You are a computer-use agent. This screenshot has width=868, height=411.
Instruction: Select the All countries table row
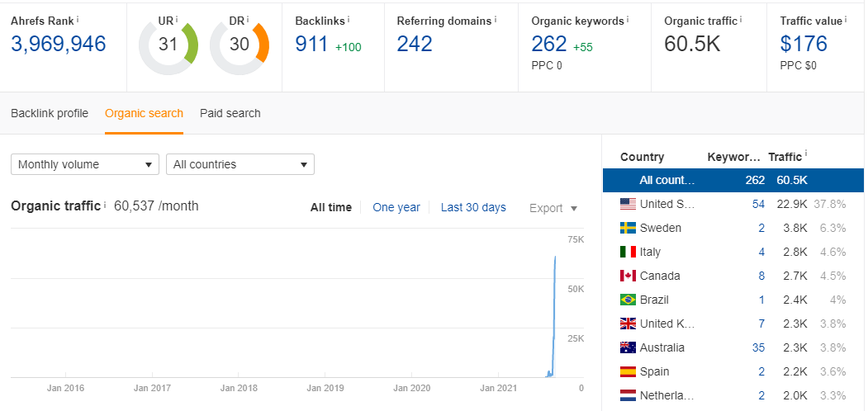(733, 181)
